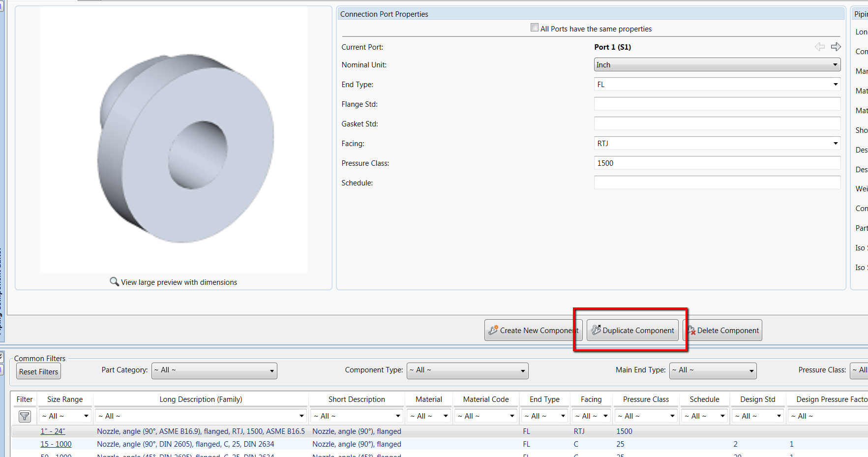Go to the next connection port arrow
868x457 pixels.
pyautogui.click(x=836, y=47)
